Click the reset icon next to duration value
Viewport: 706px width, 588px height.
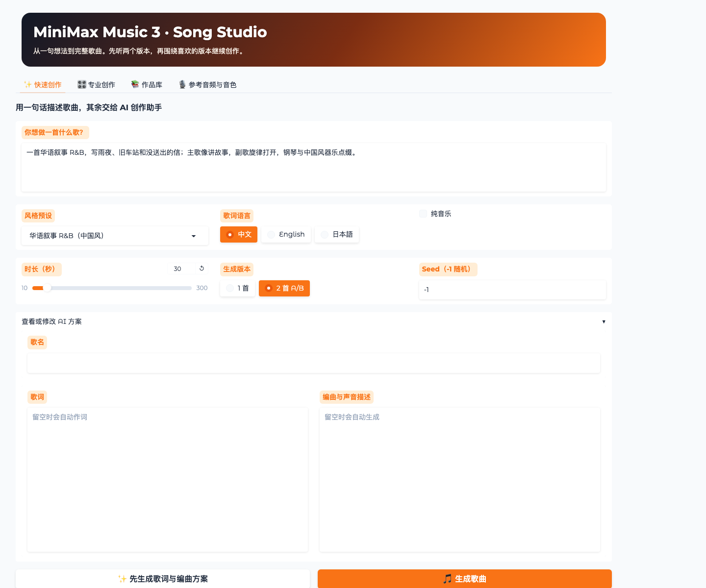tap(202, 269)
